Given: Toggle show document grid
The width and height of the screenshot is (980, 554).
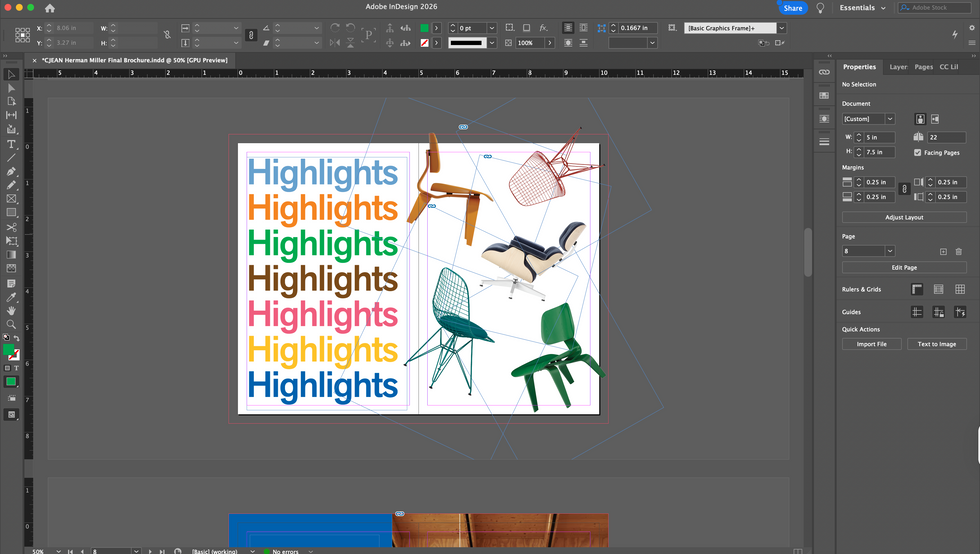Looking at the screenshot, I should tap(960, 289).
